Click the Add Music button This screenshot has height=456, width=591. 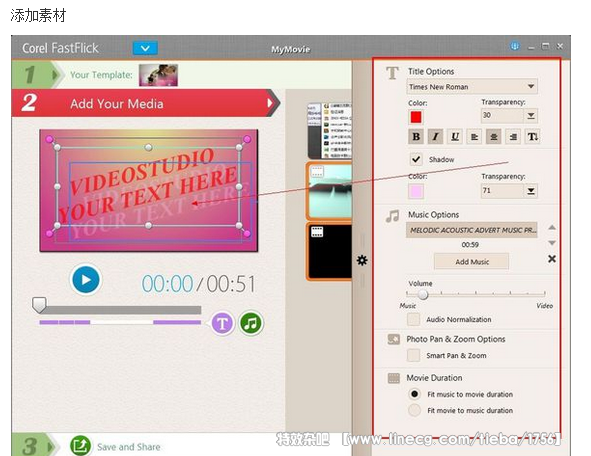pos(472,262)
